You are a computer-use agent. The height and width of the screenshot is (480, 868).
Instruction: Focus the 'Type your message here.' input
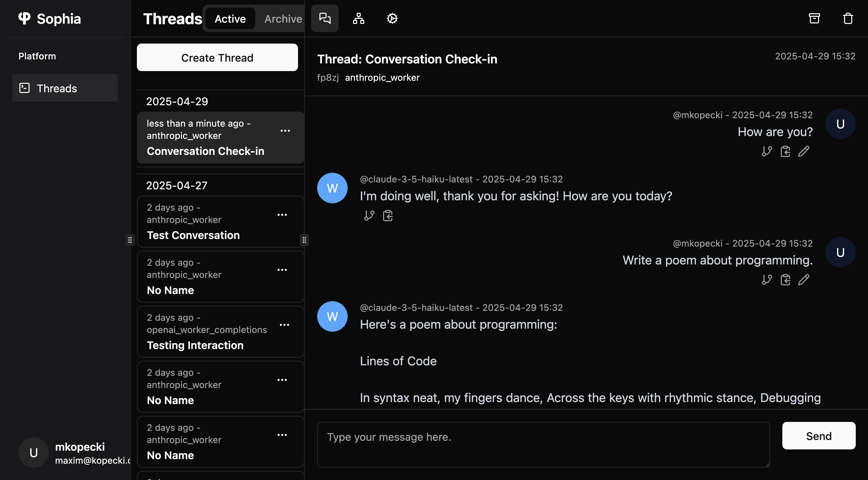543,445
